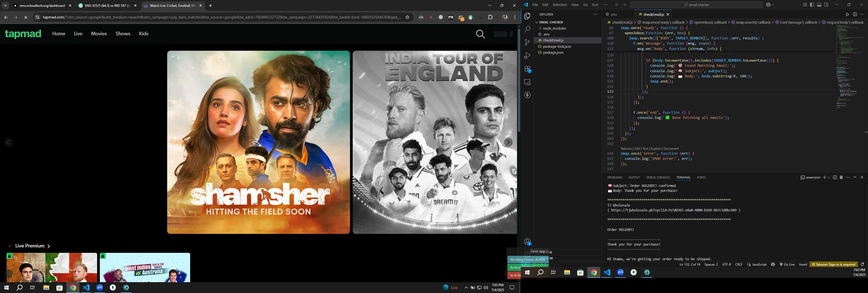
Task: Click the Chrome address bar URL
Action: [222, 17]
